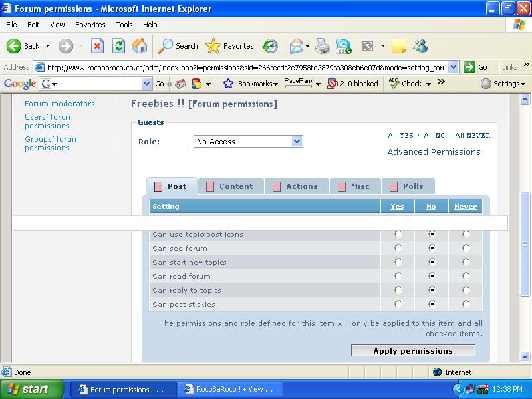Open the Advanced Permissions link
The height and width of the screenshot is (399, 532).
pos(434,152)
